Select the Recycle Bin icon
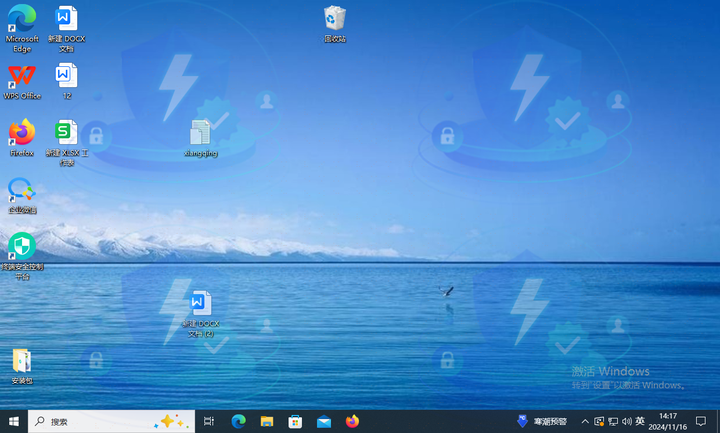Image resolution: width=720 pixels, height=433 pixels. [x=335, y=19]
